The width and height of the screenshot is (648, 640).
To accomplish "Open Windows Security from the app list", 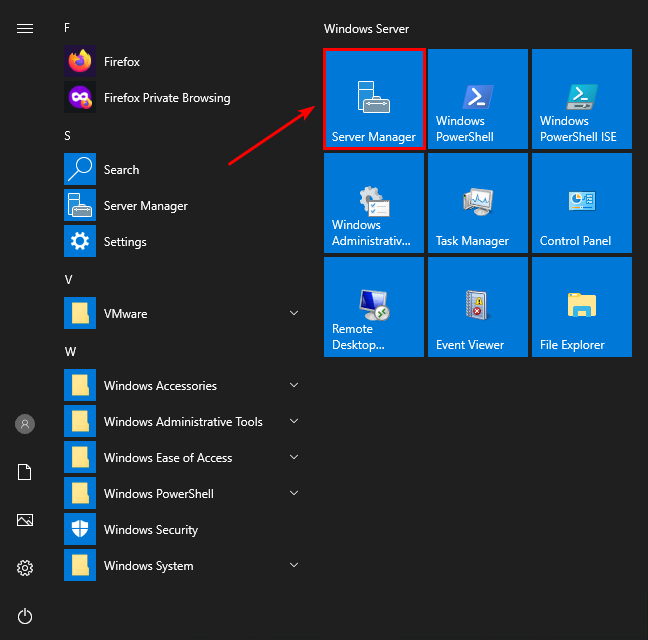I will pos(150,530).
